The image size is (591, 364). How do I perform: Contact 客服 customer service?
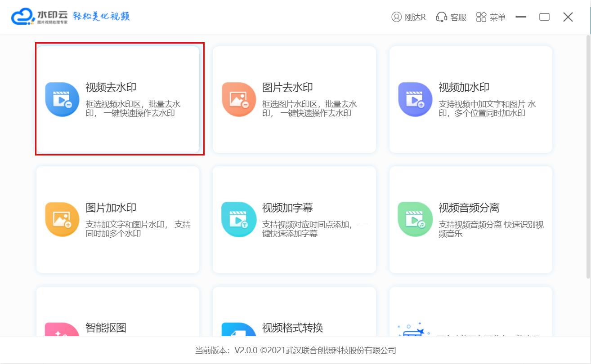tap(451, 17)
